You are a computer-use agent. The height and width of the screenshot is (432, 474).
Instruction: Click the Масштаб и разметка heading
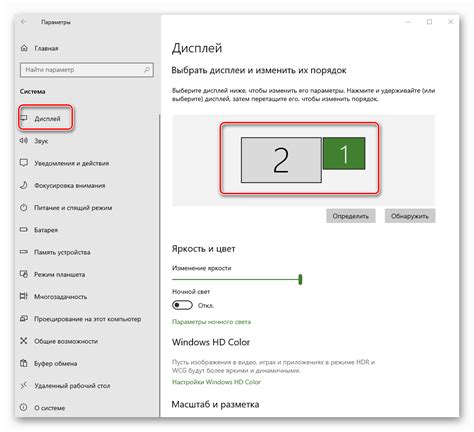(x=215, y=404)
